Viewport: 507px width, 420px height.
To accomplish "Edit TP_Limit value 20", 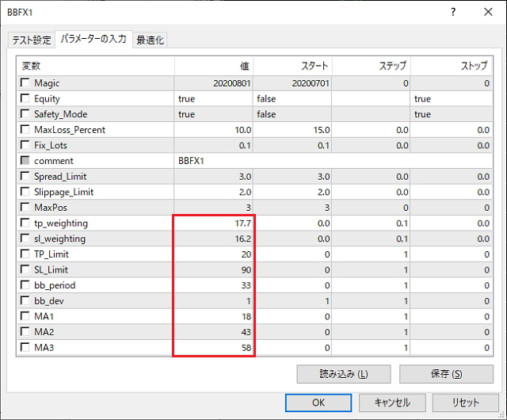I will [213, 254].
